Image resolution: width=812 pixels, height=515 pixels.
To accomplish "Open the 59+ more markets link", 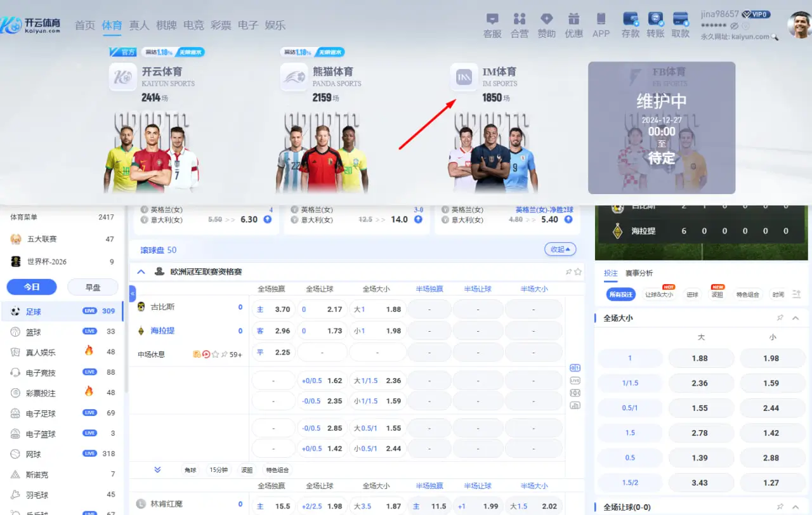I will (236, 355).
